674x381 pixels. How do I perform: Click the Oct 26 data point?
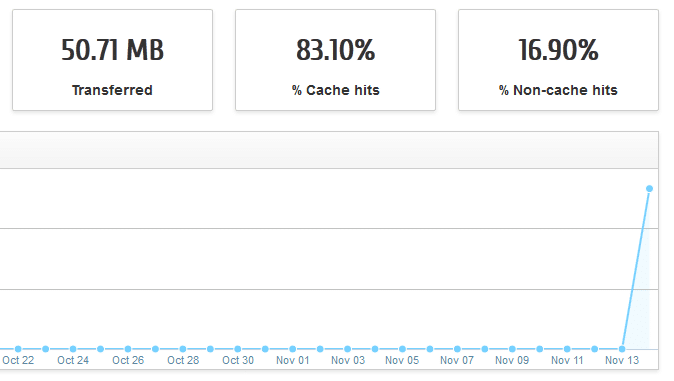tap(128, 349)
